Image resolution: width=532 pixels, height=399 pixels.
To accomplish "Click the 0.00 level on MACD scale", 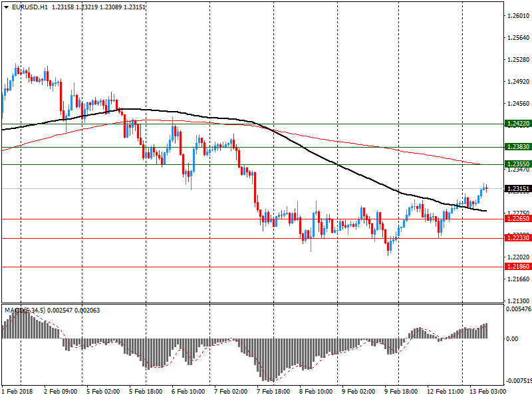I will [x=513, y=338].
